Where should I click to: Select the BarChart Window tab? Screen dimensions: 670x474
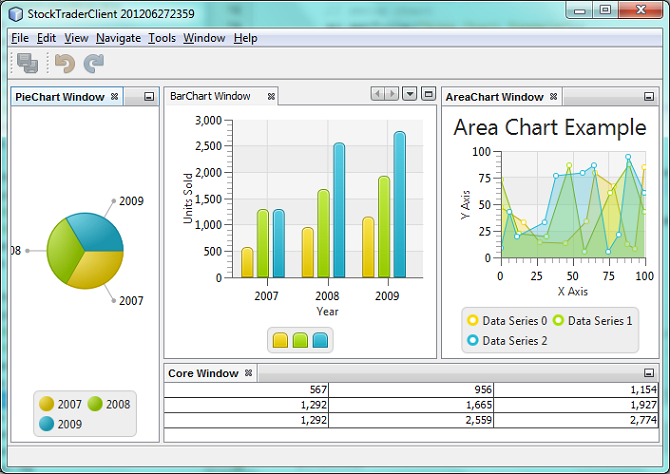[211, 96]
